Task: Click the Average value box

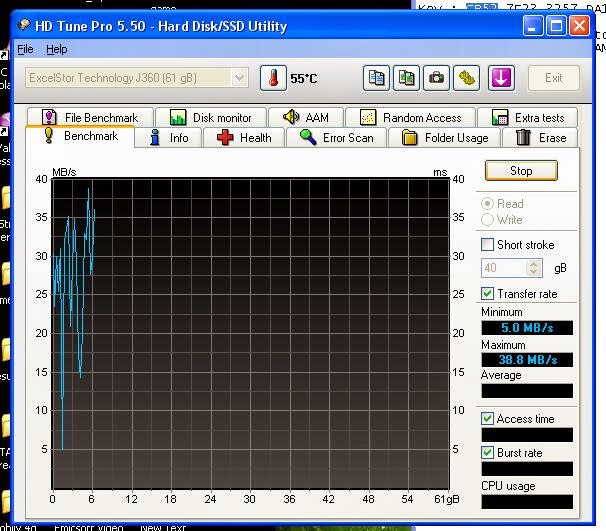Action: pos(527,391)
